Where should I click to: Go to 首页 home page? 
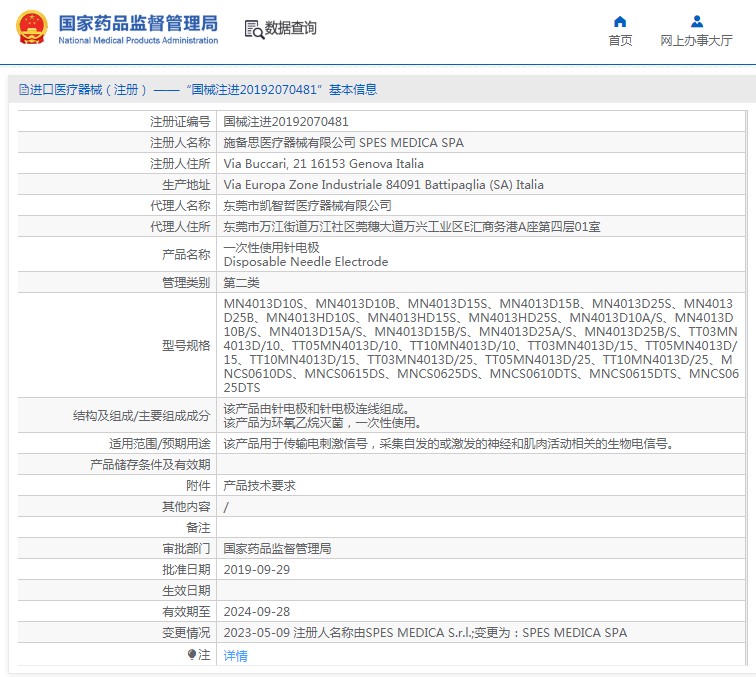tap(620, 41)
